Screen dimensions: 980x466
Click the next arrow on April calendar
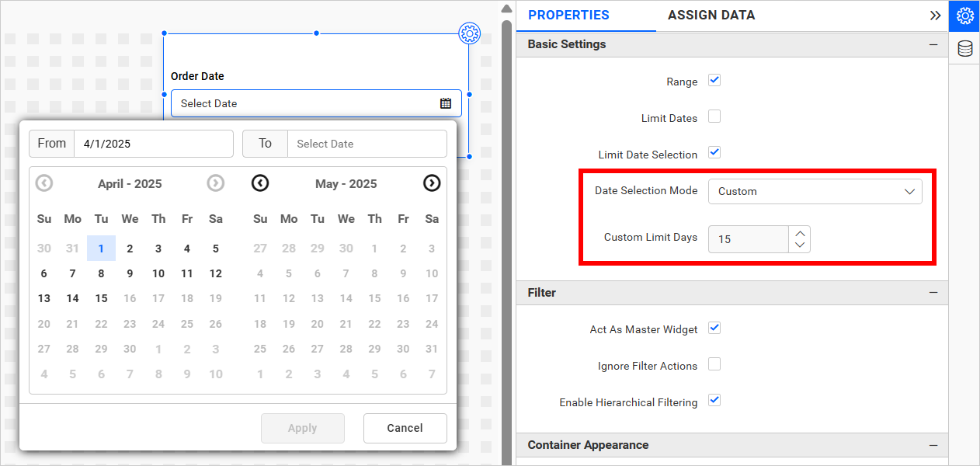[215, 183]
